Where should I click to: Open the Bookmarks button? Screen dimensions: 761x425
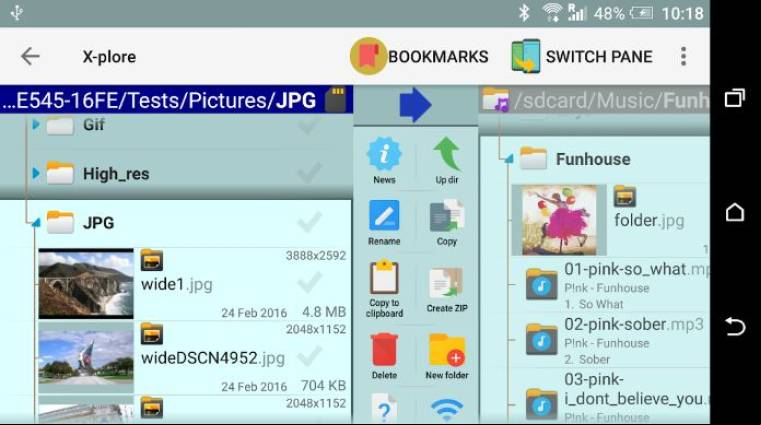tap(420, 56)
